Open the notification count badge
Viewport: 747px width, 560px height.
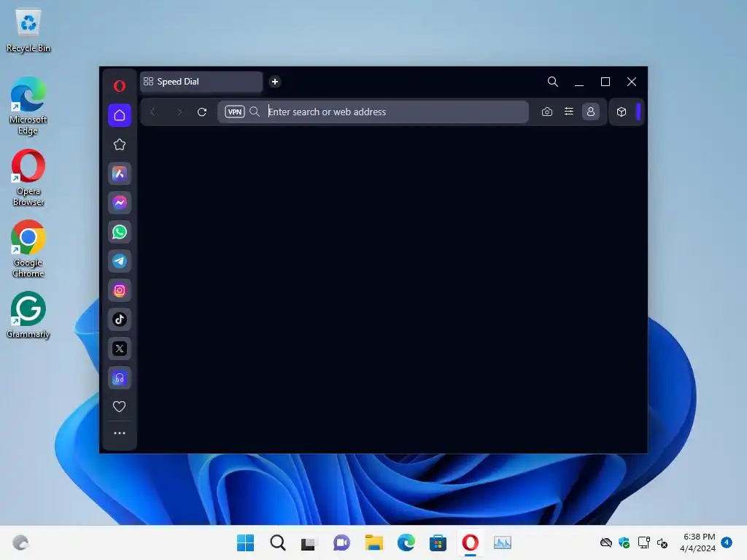pos(727,542)
